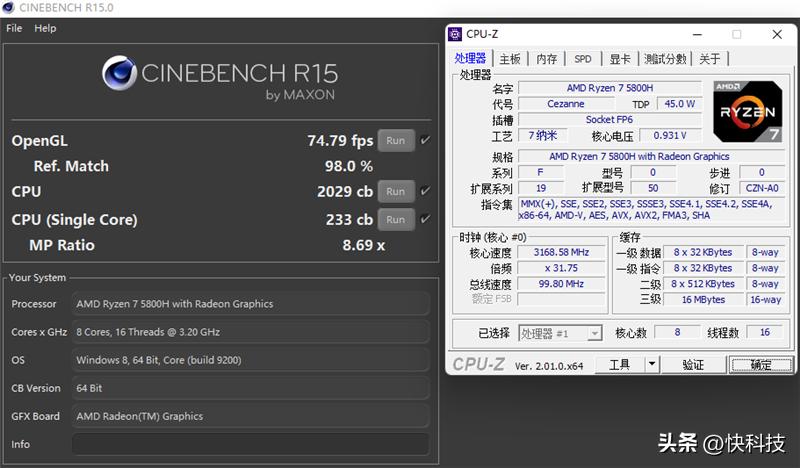Click the Socket FP6 package field
The width and height of the screenshot is (800, 468).
coord(610,119)
